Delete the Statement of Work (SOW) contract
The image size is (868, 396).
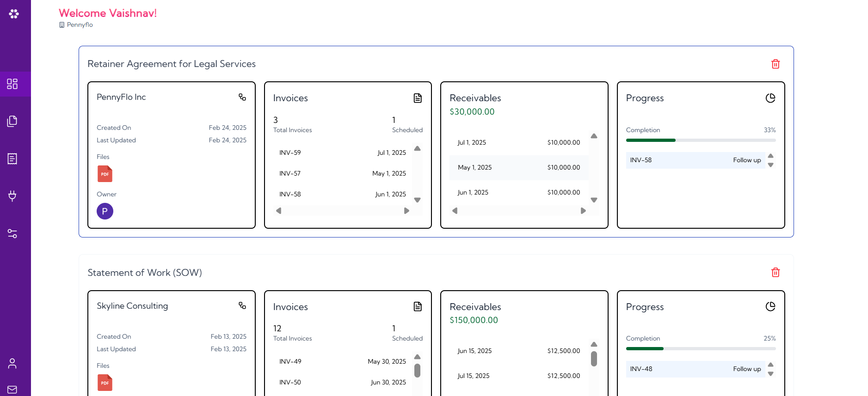click(x=776, y=272)
